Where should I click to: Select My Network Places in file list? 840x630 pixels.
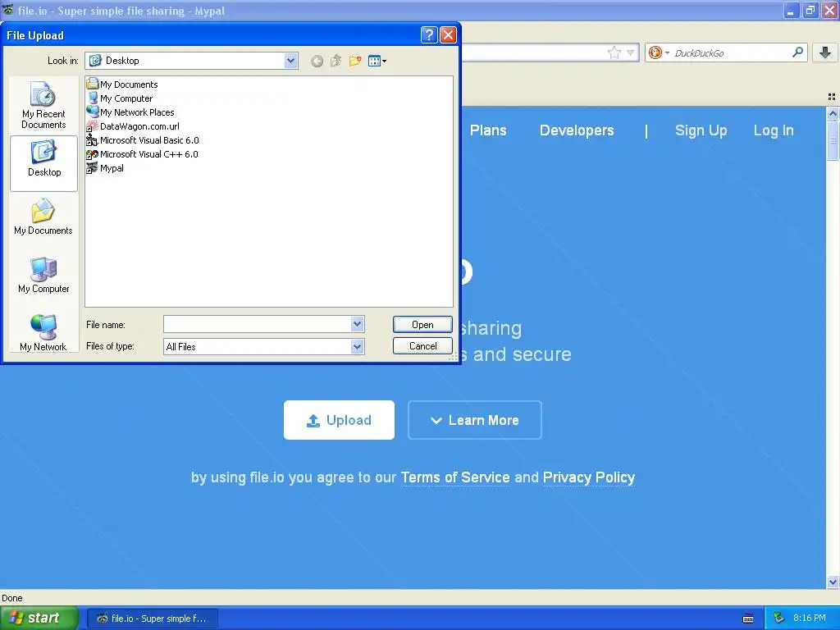(130, 112)
